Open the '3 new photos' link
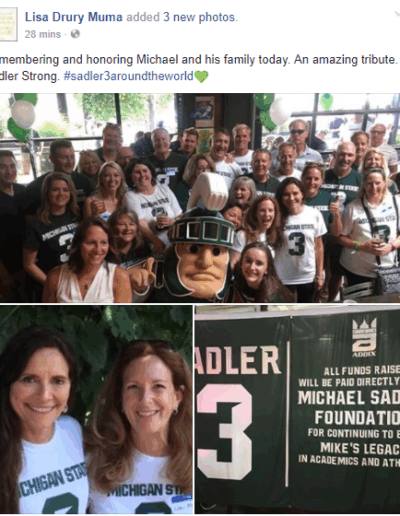Image resolution: width=400 pixels, height=516 pixels. click(x=199, y=17)
